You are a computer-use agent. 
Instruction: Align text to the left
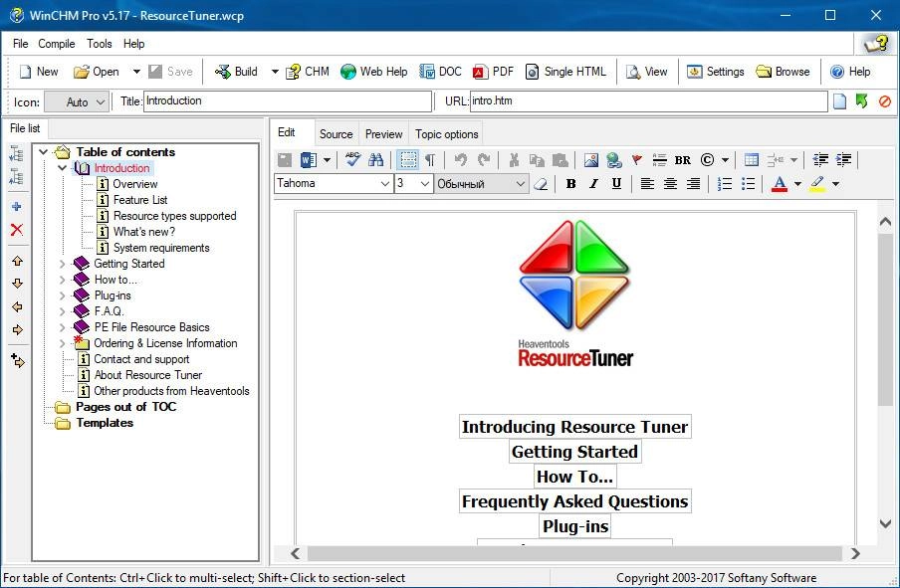click(647, 184)
